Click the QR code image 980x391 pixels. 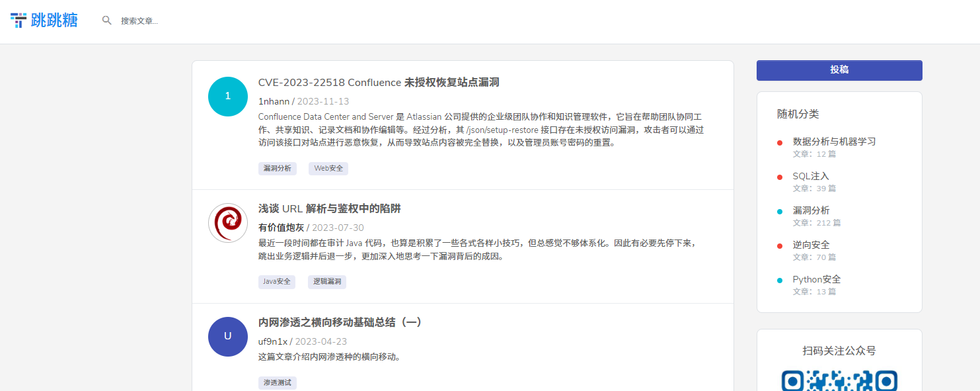click(x=839, y=380)
